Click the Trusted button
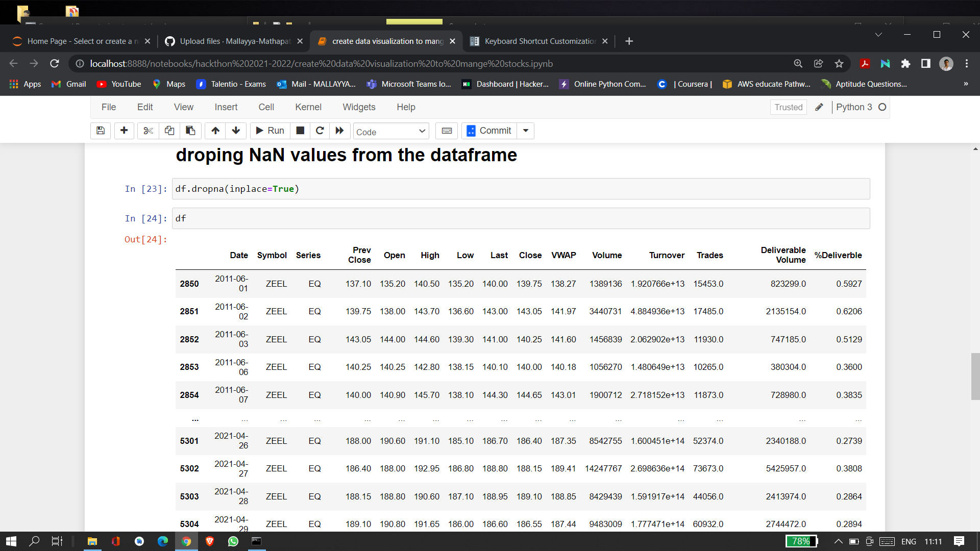Viewport: 980px width, 551px height. tap(788, 107)
